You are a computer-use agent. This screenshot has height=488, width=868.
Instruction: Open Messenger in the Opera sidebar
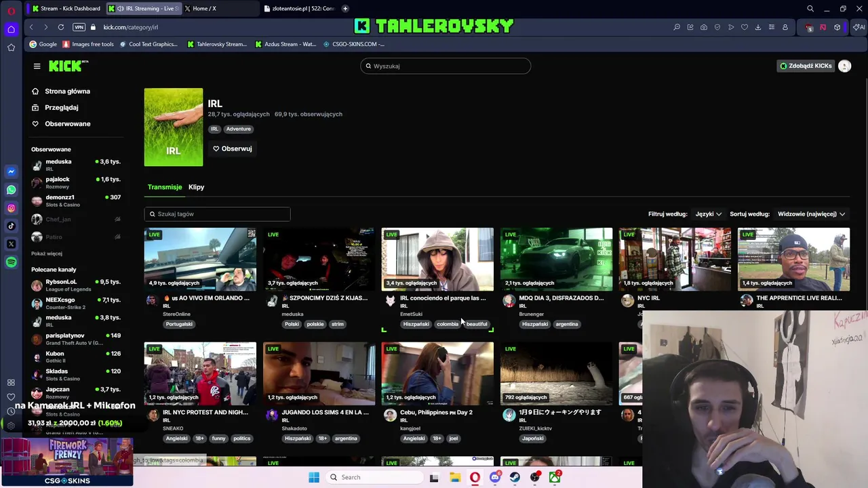pyautogui.click(x=11, y=171)
